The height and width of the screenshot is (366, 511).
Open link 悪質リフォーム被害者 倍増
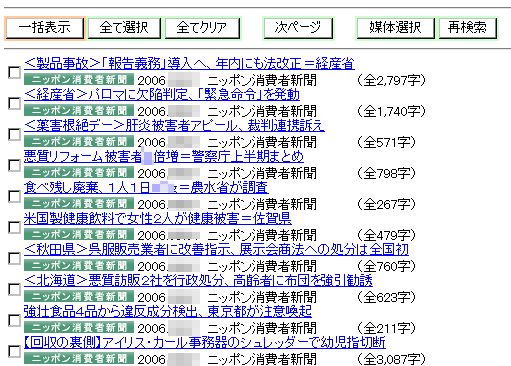(x=164, y=156)
